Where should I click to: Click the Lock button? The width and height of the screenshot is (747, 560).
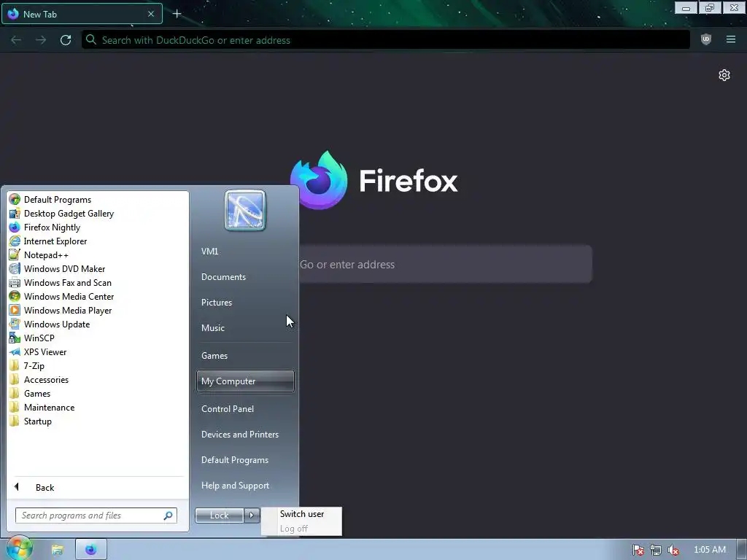219,516
